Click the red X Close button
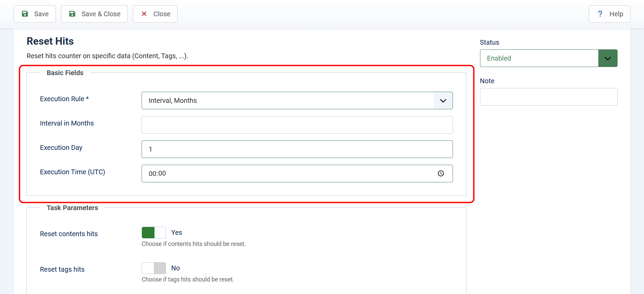The image size is (644, 294). click(x=155, y=14)
